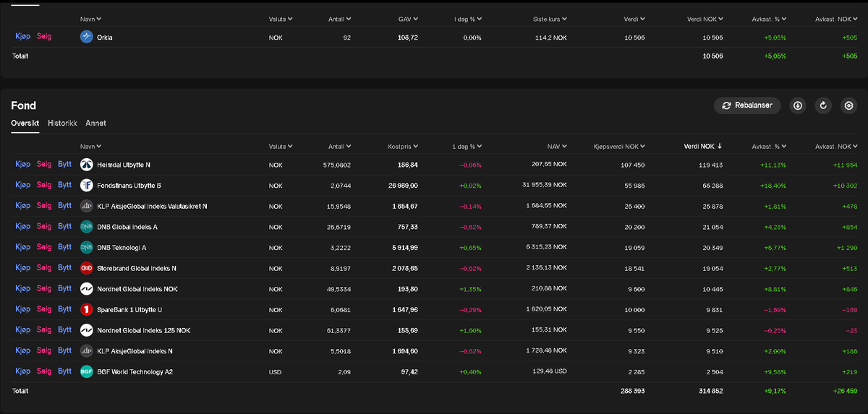Click Kjøp for Storebrand Global Indeks N
The height and width of the screenshot is (414, 868).
click(23, 267)
